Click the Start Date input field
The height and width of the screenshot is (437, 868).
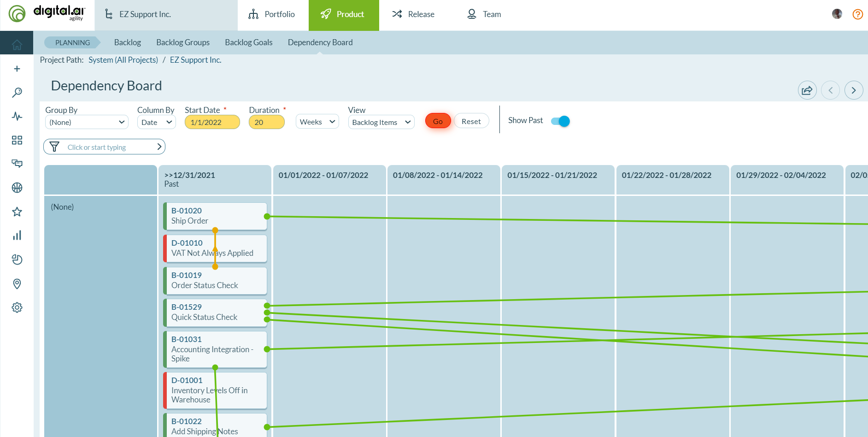click(212, 122)
